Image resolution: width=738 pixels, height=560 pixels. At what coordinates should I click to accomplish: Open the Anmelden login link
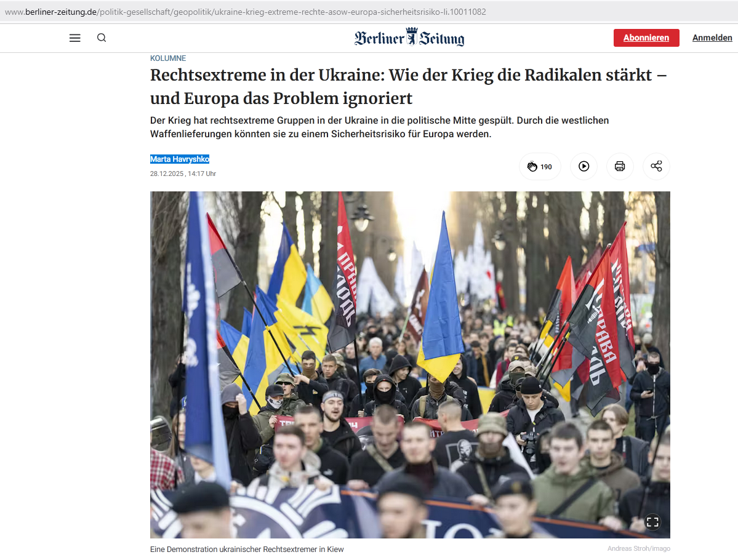click(x=712, y=38)
